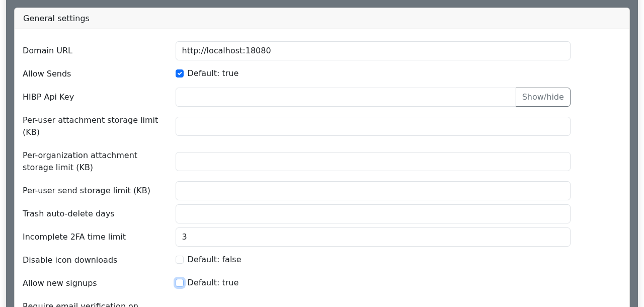Viewport: 644px width, 307px height.
Task: Collapse the General settings panel header
Action: [322, 19]
